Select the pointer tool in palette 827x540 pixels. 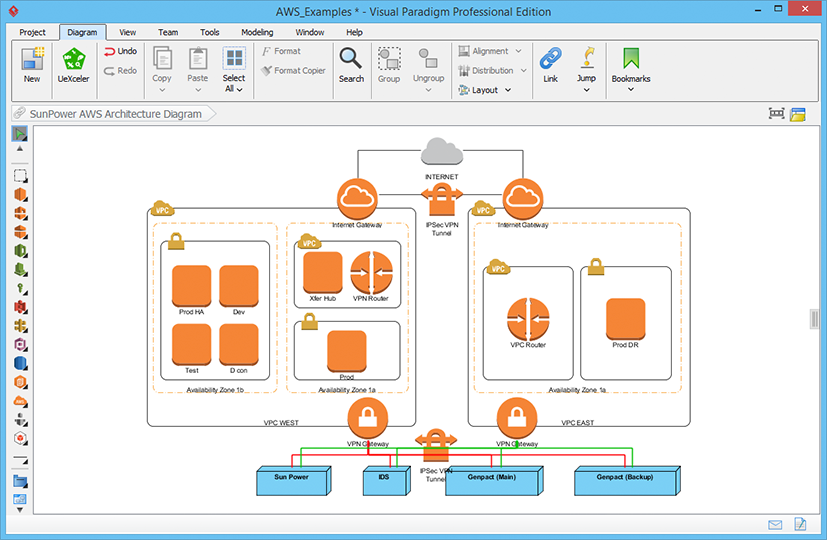20,134
